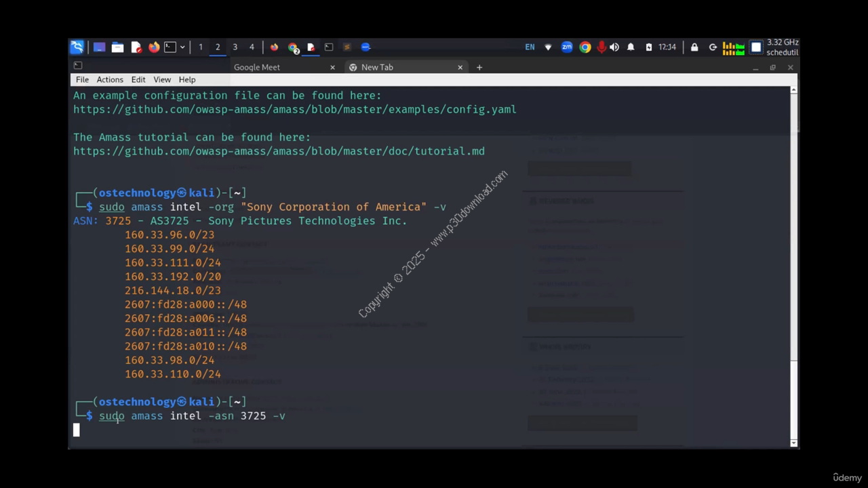Open the notifications bell icon
Viewport: 868px width, 488px height.
pyautogui.click(x=631, y=47)
